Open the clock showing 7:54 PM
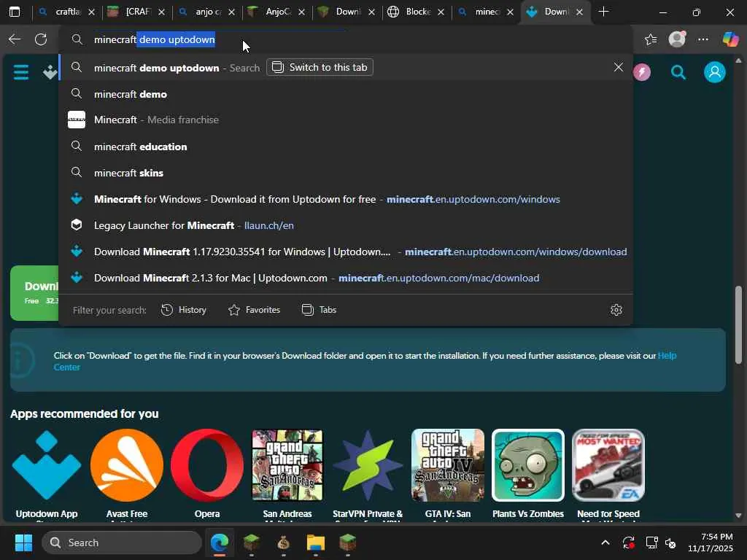Screen dimensions: 747x560 711,542
